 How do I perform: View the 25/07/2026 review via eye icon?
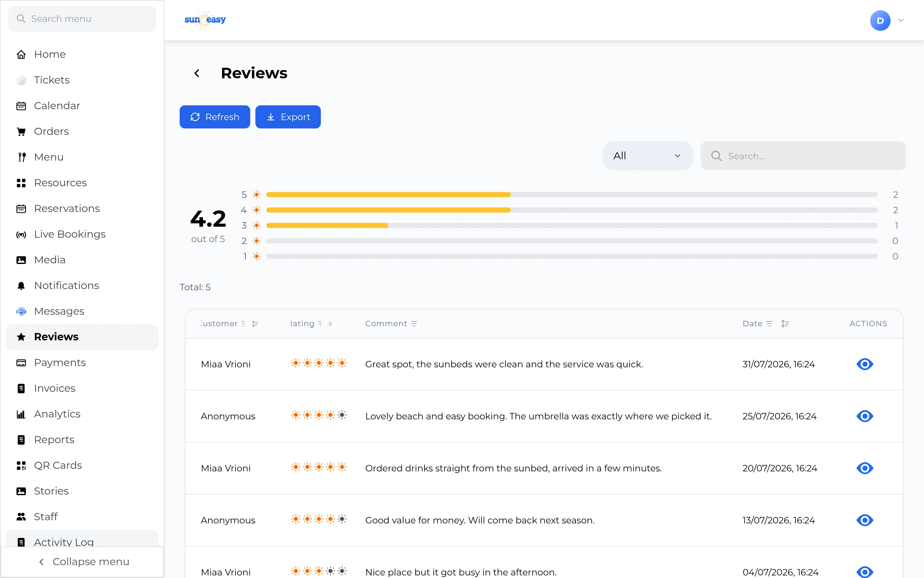click(x=865, y=416)
